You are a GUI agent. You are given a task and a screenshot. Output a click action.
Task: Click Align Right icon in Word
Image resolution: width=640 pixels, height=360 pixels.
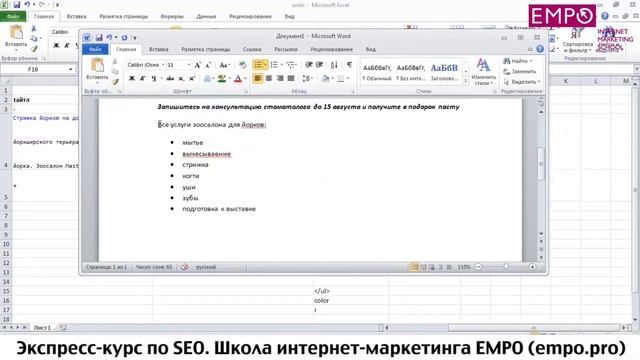[x=280, y=78]
